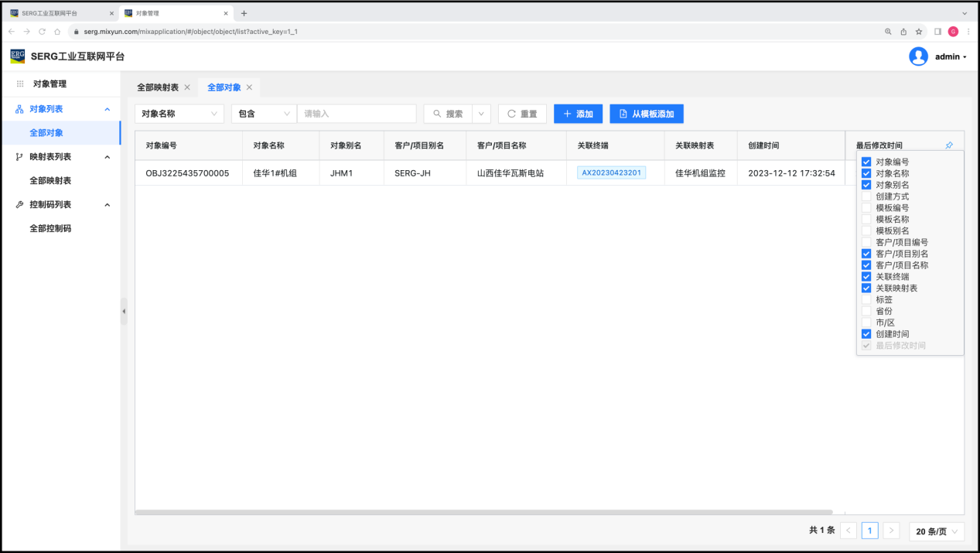
Task: Click the 请输入 search input field
Action: (357, 114)
